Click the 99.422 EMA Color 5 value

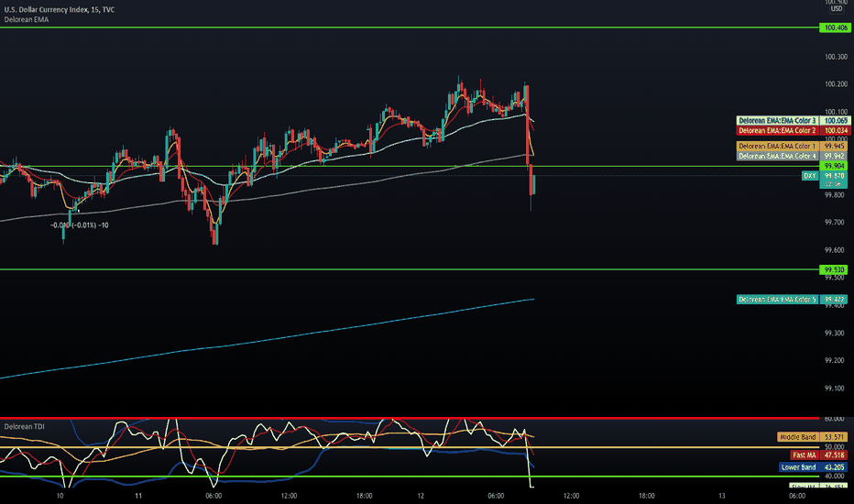click(835, 299)
